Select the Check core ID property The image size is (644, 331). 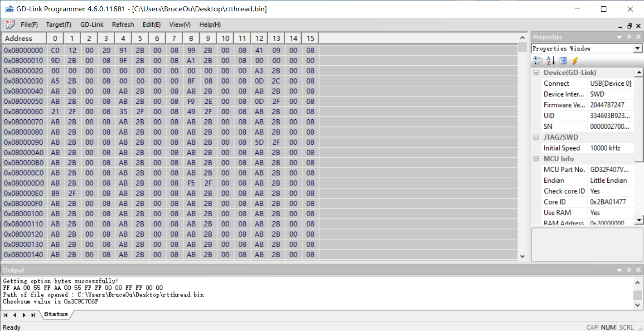coord(588,191)
